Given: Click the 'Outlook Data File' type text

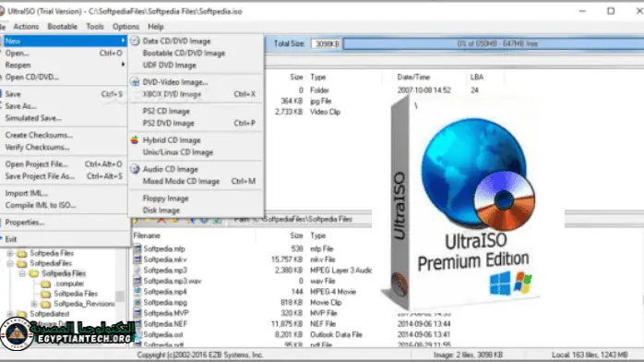Looking at the screenshot, I should [336, 334].
